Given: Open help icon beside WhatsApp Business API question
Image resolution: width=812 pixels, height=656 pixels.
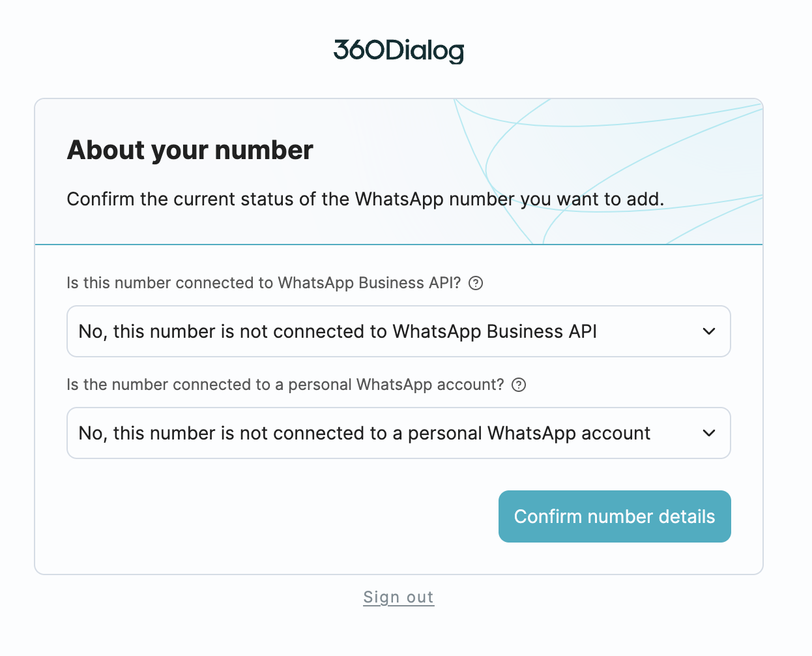Looking at the screenshot, I should pos(476,283).
